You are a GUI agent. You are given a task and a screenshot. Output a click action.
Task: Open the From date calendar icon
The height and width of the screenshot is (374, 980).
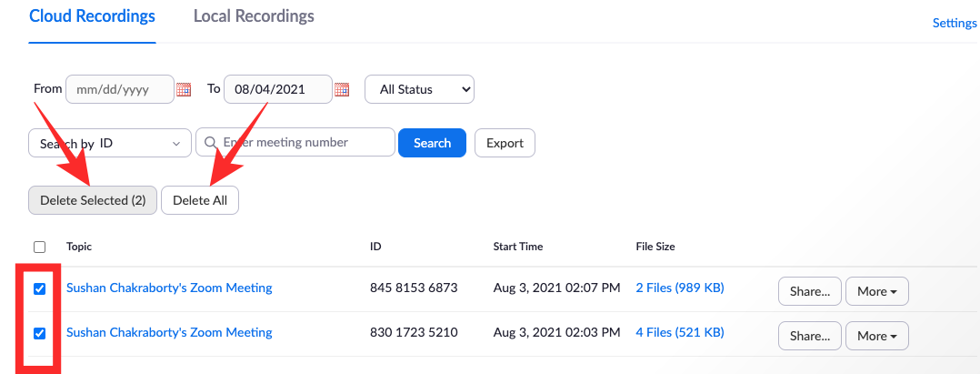pyautogui.click(x=184, y=89)
